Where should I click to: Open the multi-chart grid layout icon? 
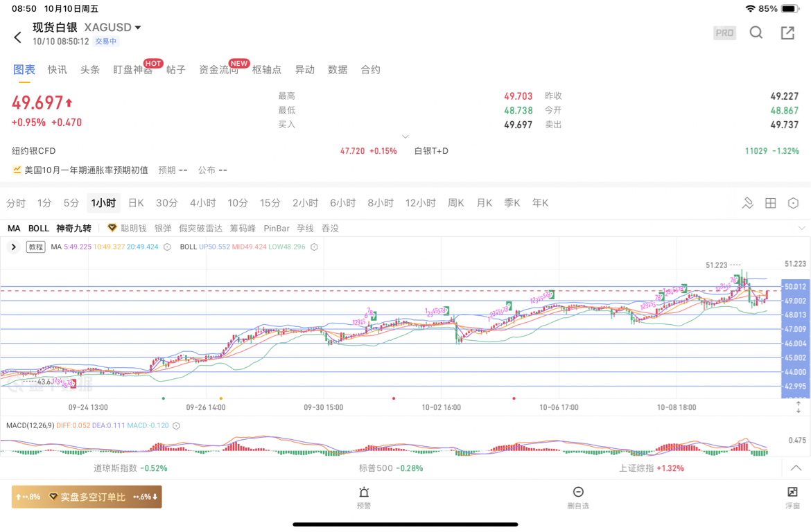(x=770, y=203)
